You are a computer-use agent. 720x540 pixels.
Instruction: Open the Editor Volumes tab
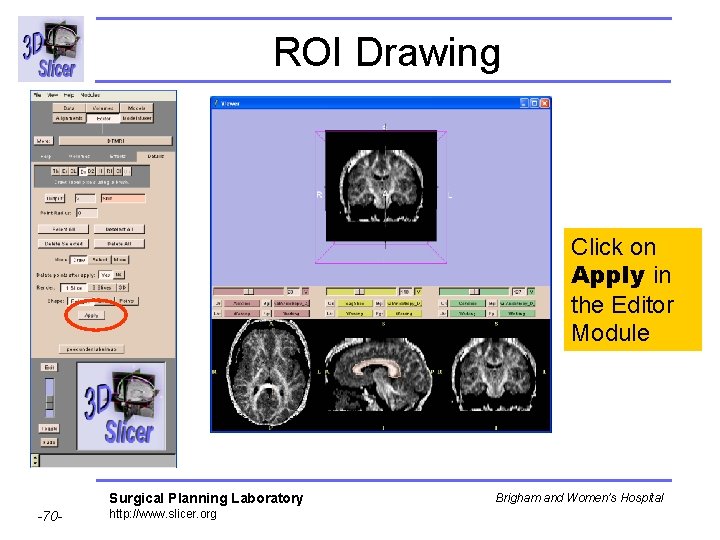pos(79,156)
